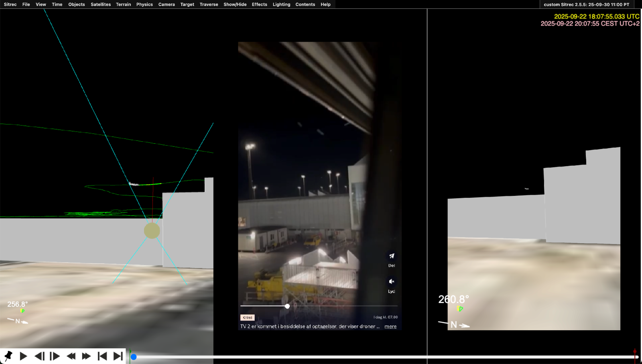Viewport: 642px width, 364px height.
Task: Open the Terrain menu
Action: pos(123,4)
